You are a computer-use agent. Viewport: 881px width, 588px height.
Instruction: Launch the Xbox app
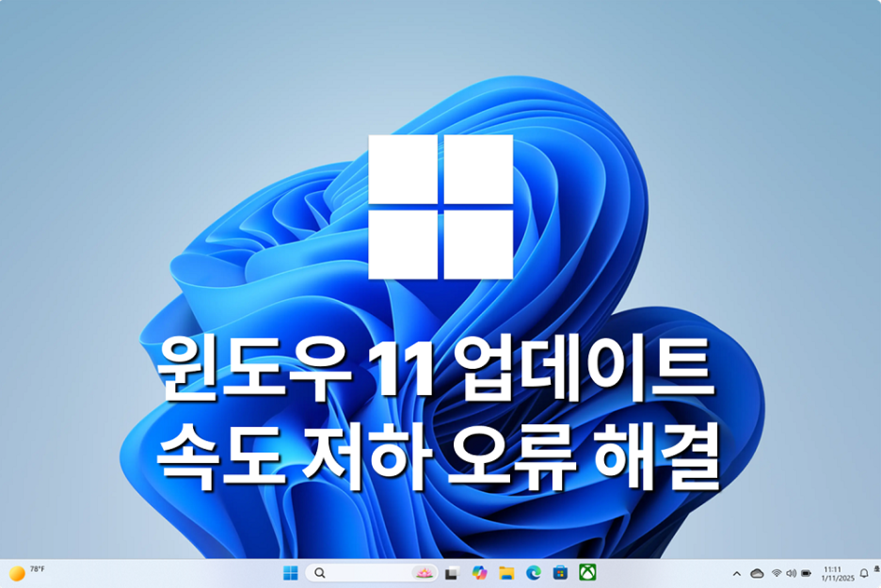click(587, 572)
